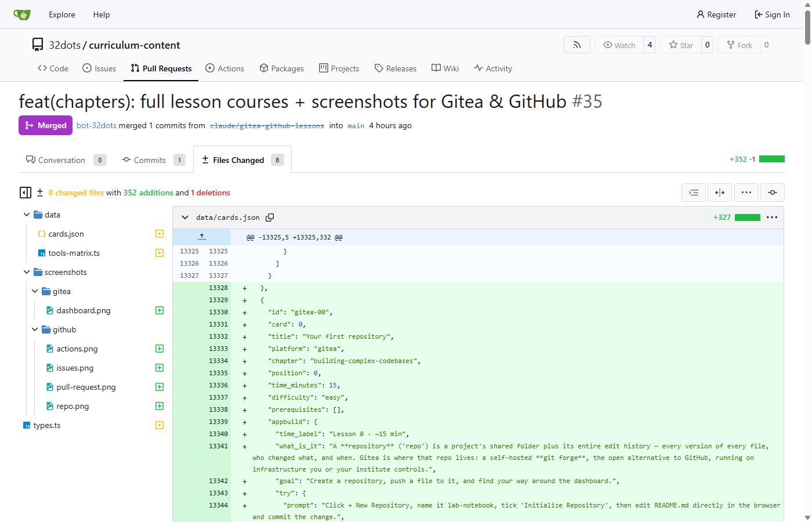Switch to the Commits tab

click(x=153, y=160)
